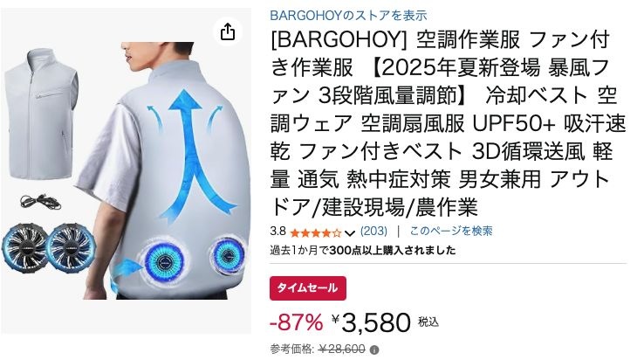Click the share icon on product image

point(228,31)
